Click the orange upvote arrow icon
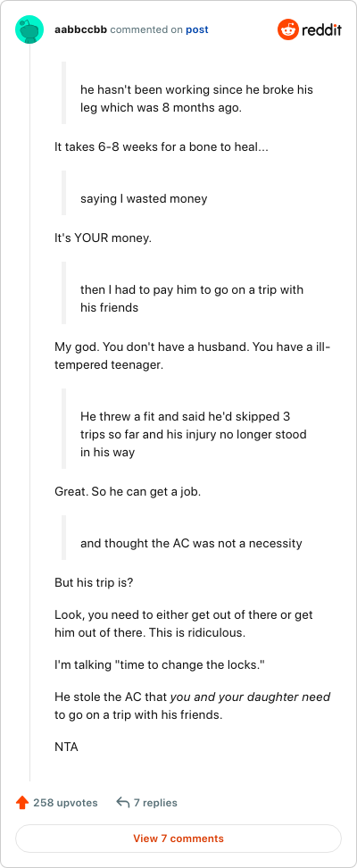The image size is (357, 868). 22,802
